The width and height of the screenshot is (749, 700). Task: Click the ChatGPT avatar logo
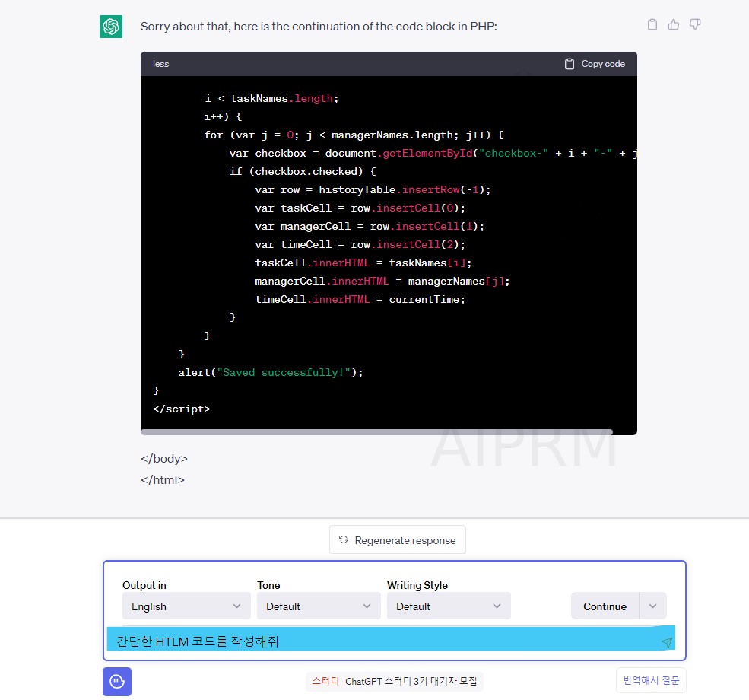[111, 27]
